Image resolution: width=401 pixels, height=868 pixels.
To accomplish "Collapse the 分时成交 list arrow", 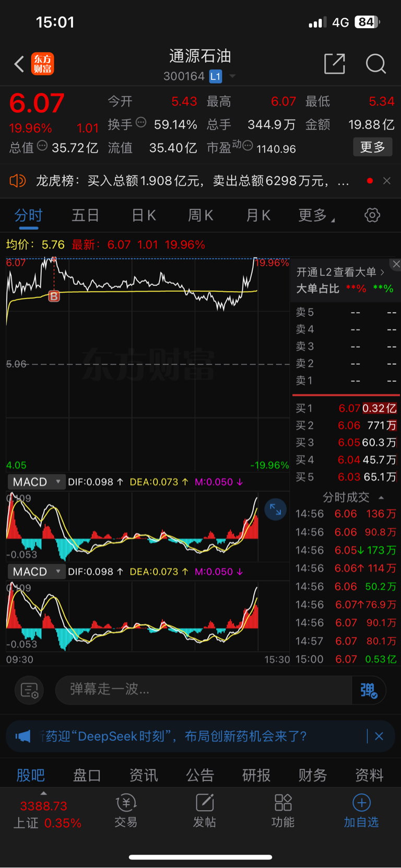I will click(381, 497).
